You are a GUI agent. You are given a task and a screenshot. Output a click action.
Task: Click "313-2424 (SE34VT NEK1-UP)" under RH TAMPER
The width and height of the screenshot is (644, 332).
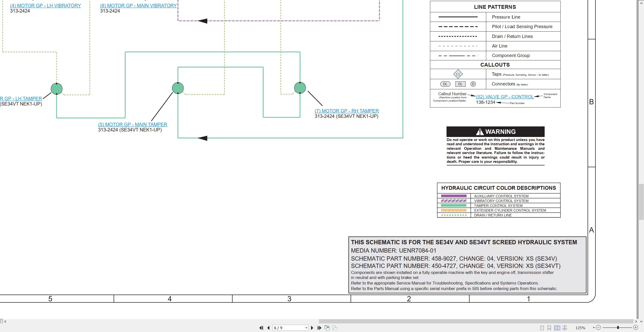346,116
